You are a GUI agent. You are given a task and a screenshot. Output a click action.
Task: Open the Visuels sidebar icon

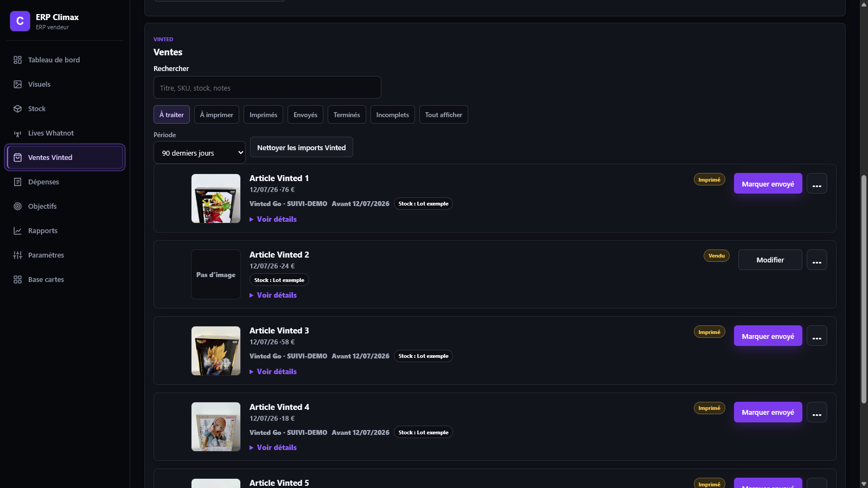click(x=18, y=84)
